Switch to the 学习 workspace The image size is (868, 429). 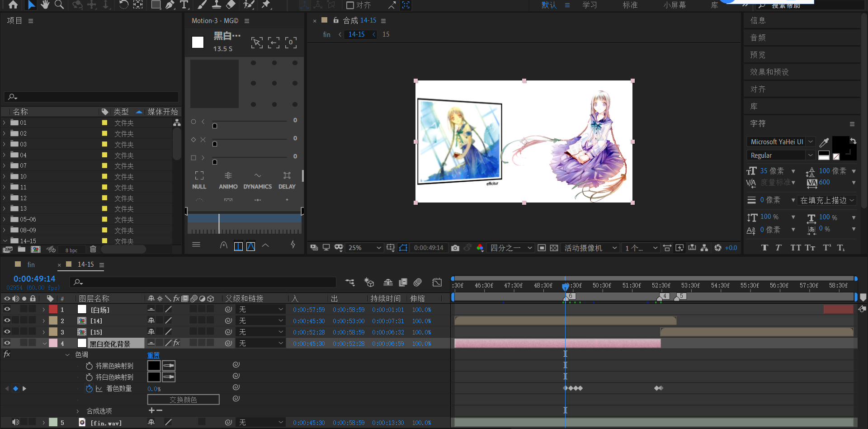(x=590, y=5)
